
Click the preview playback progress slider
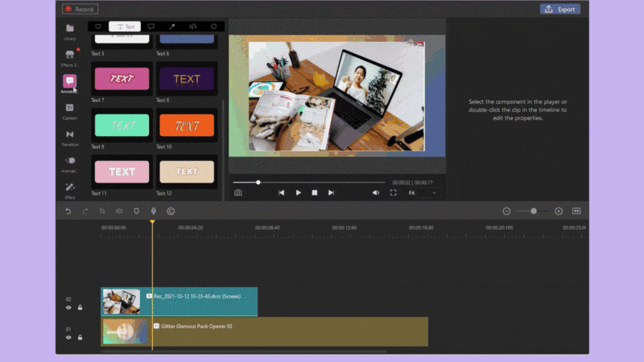point(309,183)
